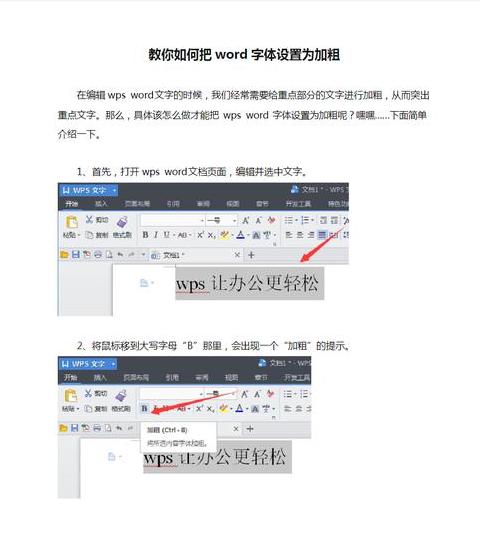This screenshot has width=480, height=534.
Task: Switch to the 页面布局 tab in step 1 screenshot
Action: tap(137, 204)
